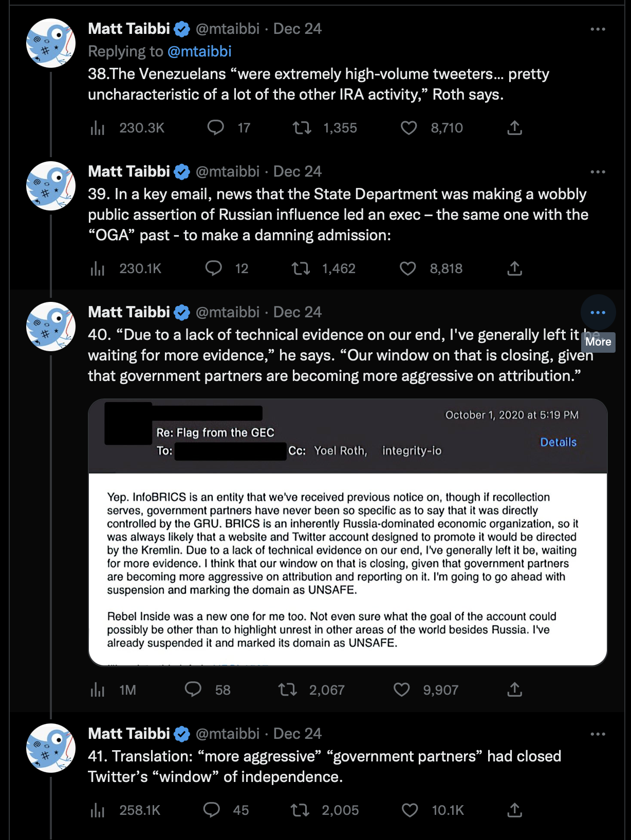The width and height of the screenshot is (631, 840).
Task: Retweet tweet 39 about State Department email
Action: click(x=301, y=268)
